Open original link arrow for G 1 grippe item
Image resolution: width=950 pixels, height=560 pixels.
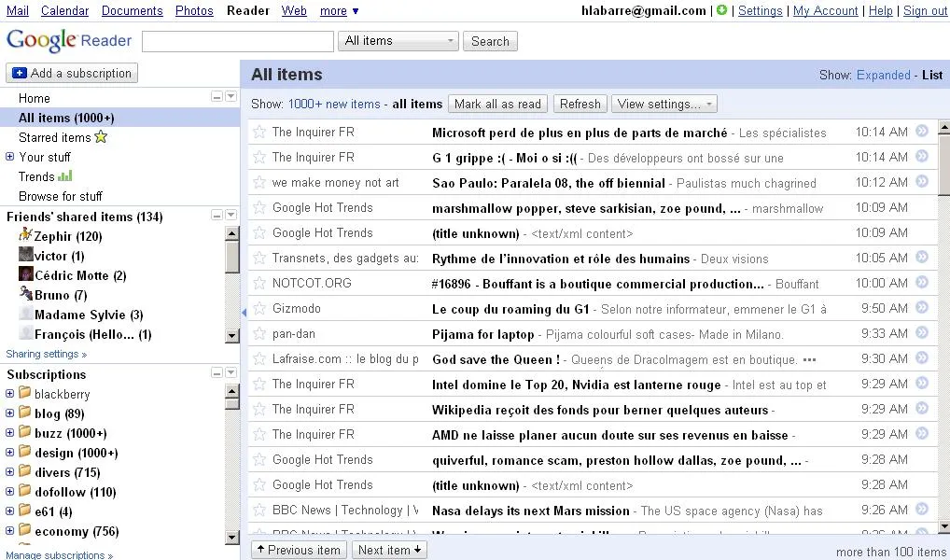point(921,157)
